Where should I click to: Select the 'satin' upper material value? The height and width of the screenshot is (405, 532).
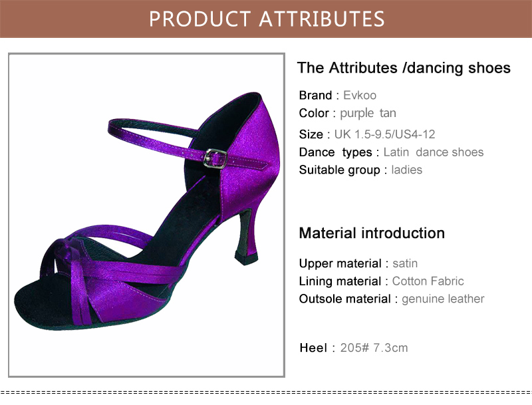pyautogui.click(x=405, y=263)
